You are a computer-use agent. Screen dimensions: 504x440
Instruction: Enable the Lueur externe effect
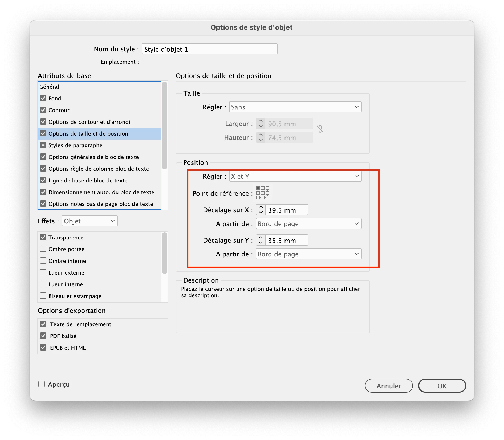click(43, 272)
